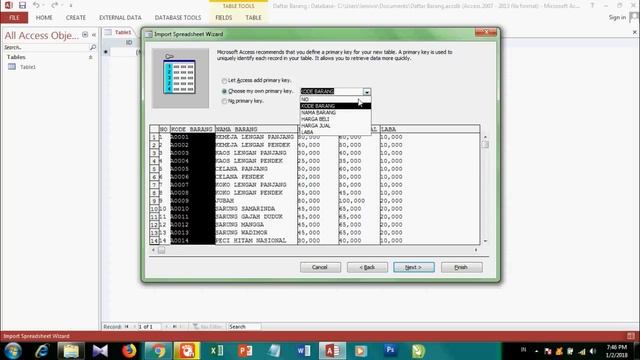
Task: Switch to Access taskbar icon
Action: 332,351
